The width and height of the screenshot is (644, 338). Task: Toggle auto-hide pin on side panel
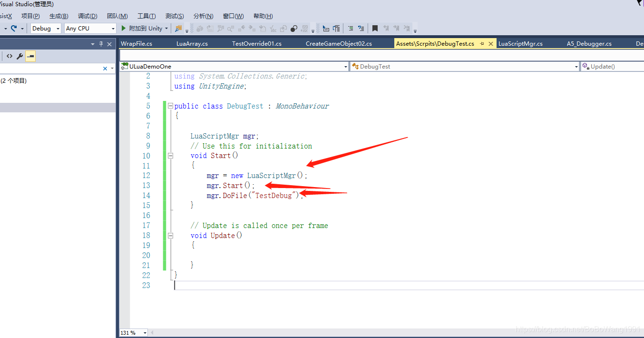(x=101, y=44)
